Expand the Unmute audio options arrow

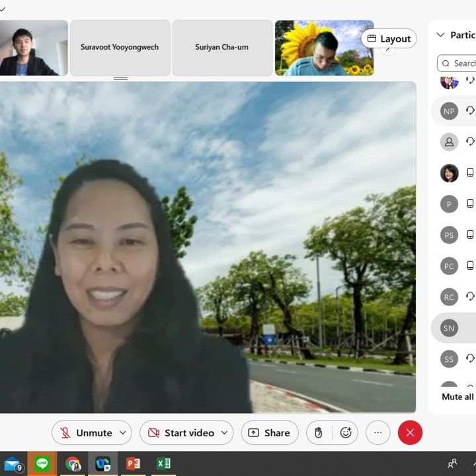pyautogui.click(x=123, y=432)
